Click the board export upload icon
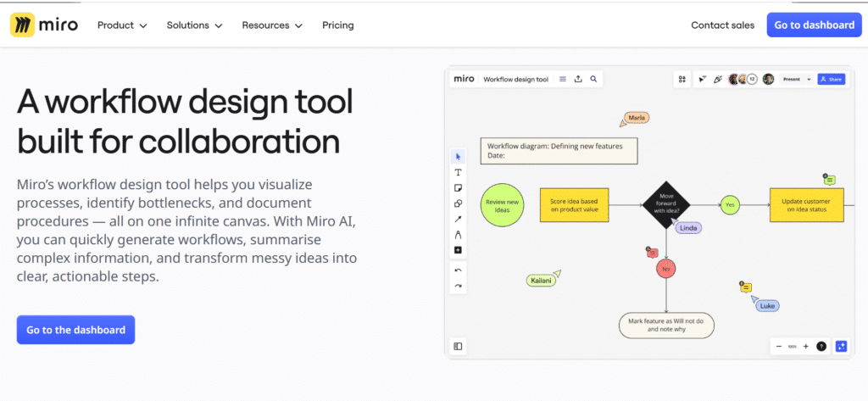868x401 pixels. 578,79
